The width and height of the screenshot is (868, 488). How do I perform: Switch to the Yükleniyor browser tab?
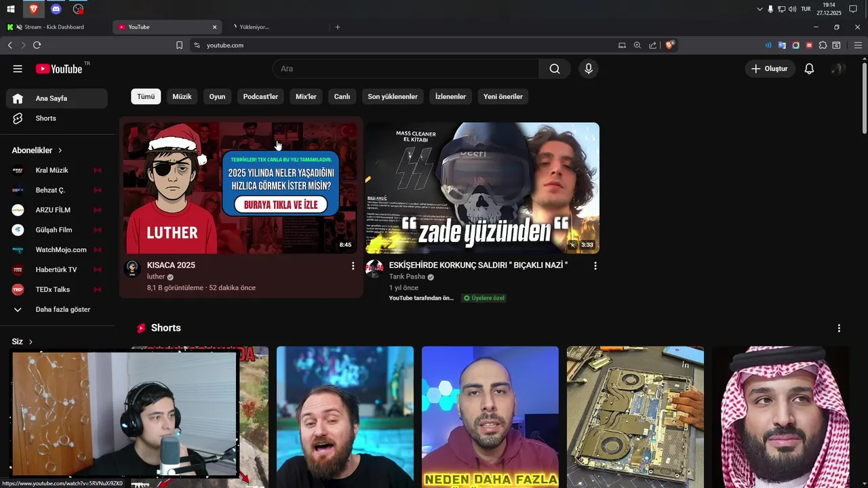click(278, 27)
